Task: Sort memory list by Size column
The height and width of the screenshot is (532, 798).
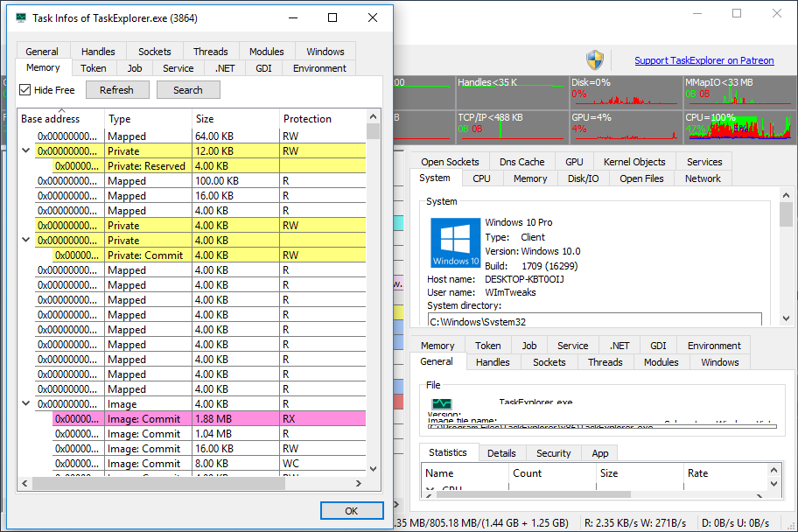Action: 235,119
